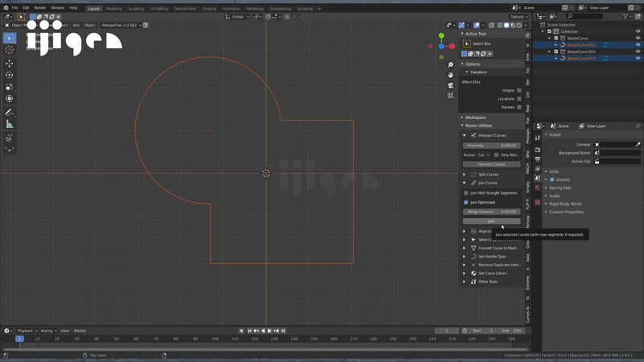
Task: Click the Other Tools wrench icon
Action: [x=473, y=282]
